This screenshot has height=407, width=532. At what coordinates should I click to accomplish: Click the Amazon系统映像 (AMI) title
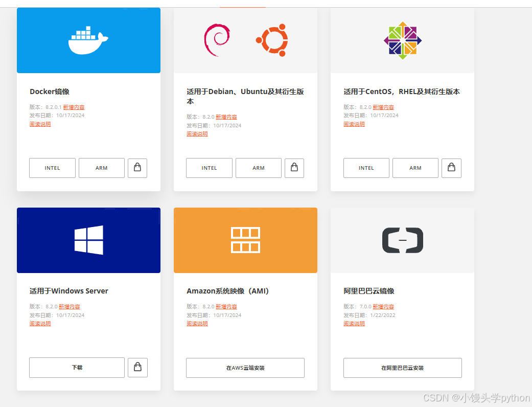pyautogui.click(x=227, y=291)
